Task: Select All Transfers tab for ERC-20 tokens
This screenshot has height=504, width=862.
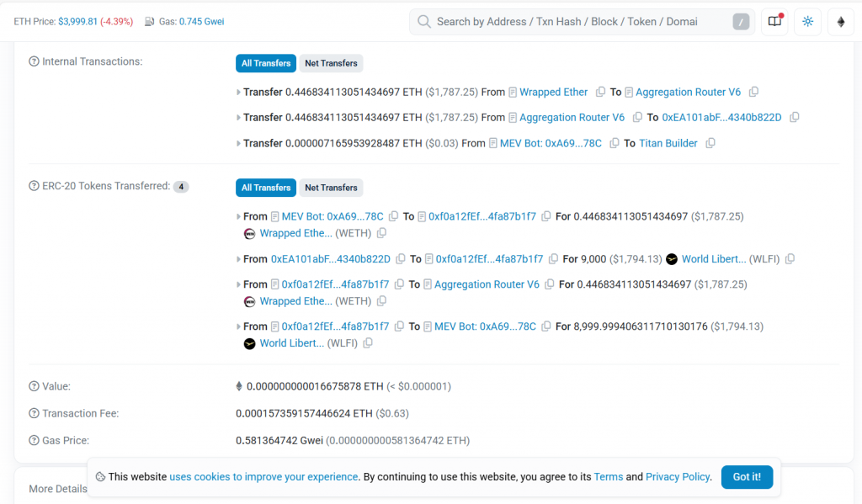Action: (266, 188)
